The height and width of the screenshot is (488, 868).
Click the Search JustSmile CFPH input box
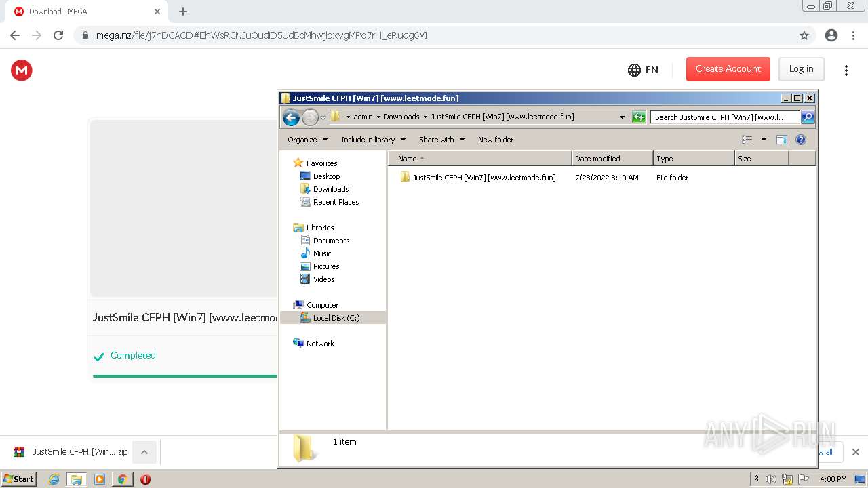click(724, 117)
